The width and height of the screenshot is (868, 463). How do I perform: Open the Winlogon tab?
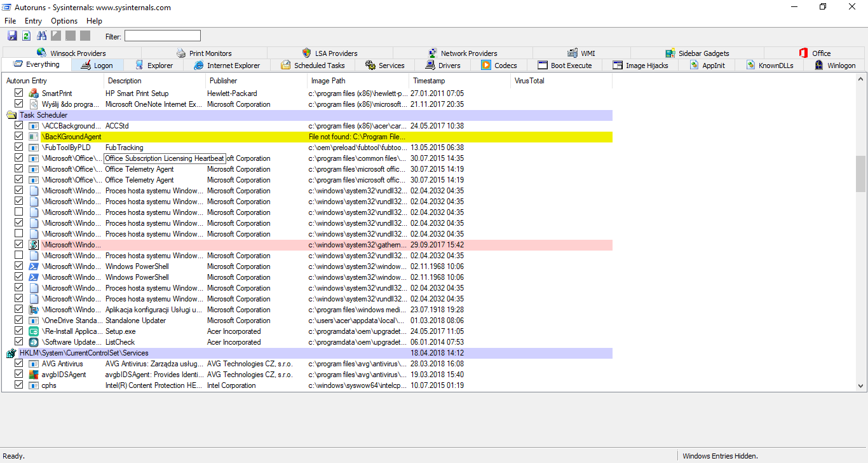tap(835, 65)
